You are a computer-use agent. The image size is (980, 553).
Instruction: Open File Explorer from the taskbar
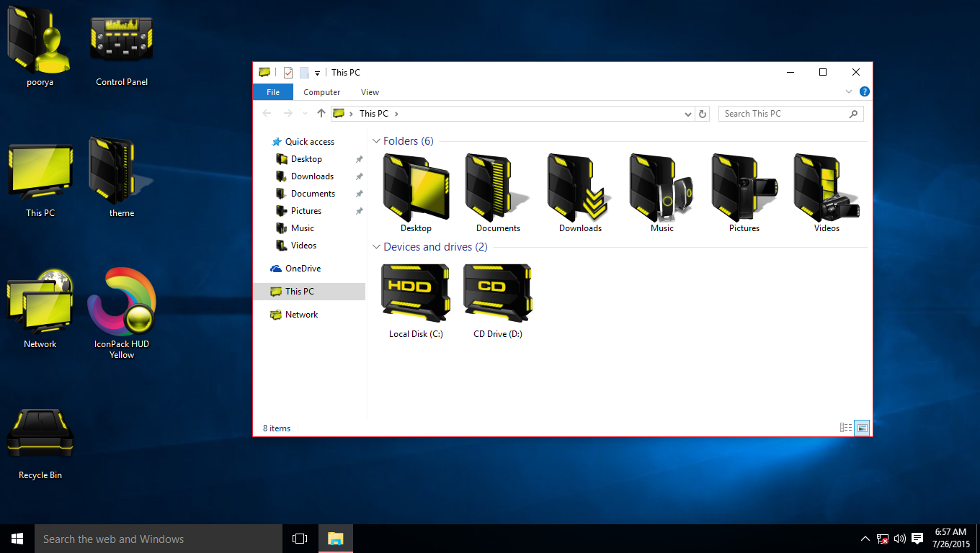(335, 538)
